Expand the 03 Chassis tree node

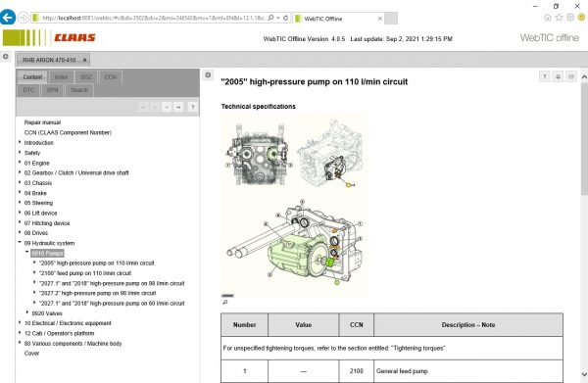(20, 182)
